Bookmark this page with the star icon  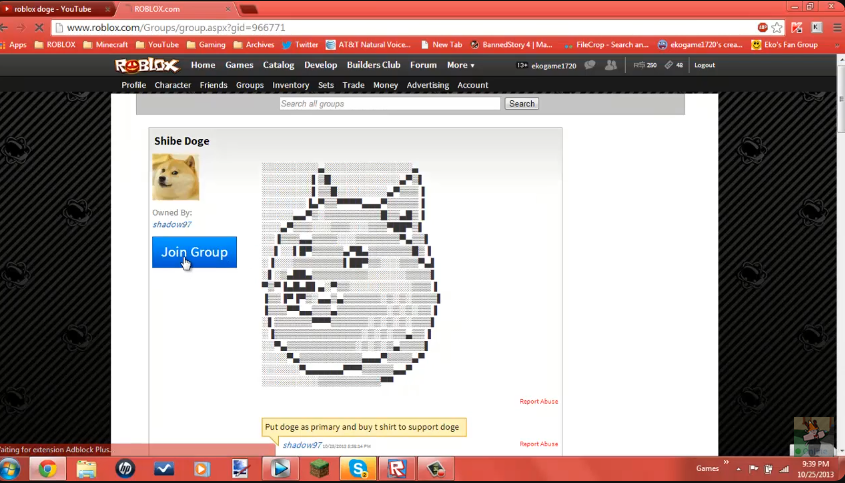tap(777, 27)
